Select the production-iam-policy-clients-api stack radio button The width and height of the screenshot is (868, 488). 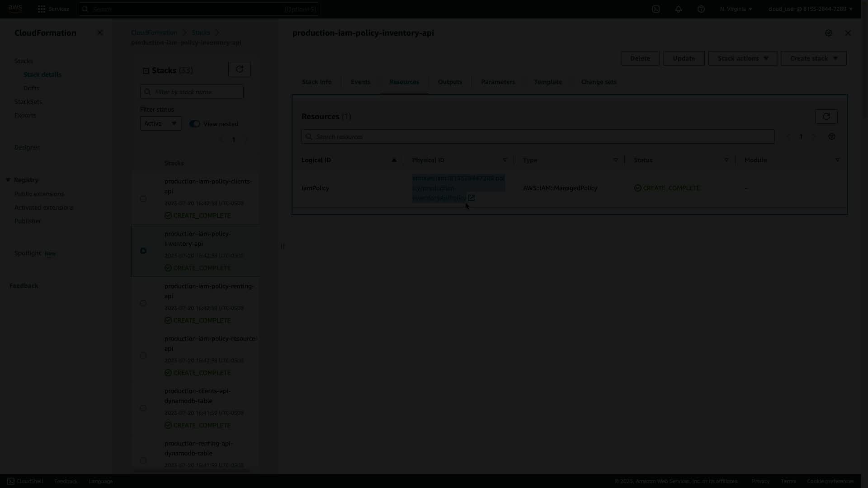[x=143, y=199]
